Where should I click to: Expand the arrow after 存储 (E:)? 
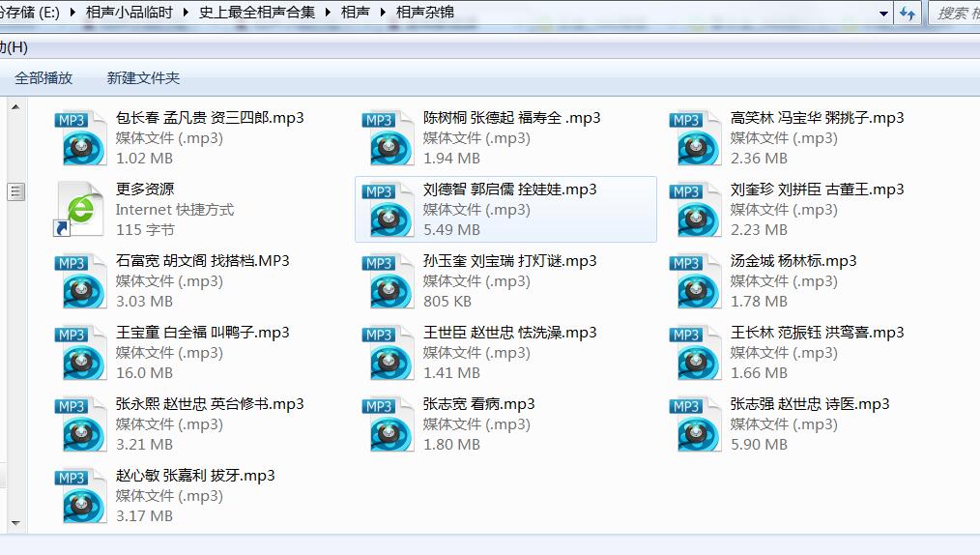(x=72, y=12)
